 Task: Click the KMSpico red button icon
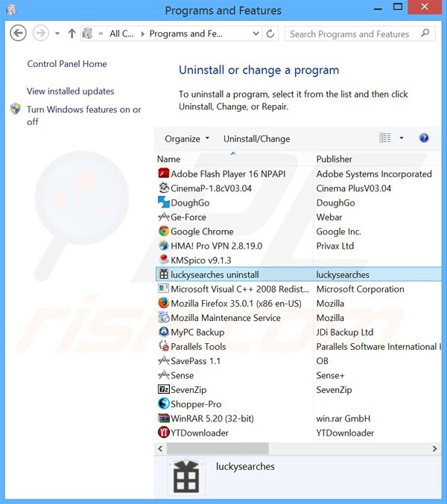[164, 260]
